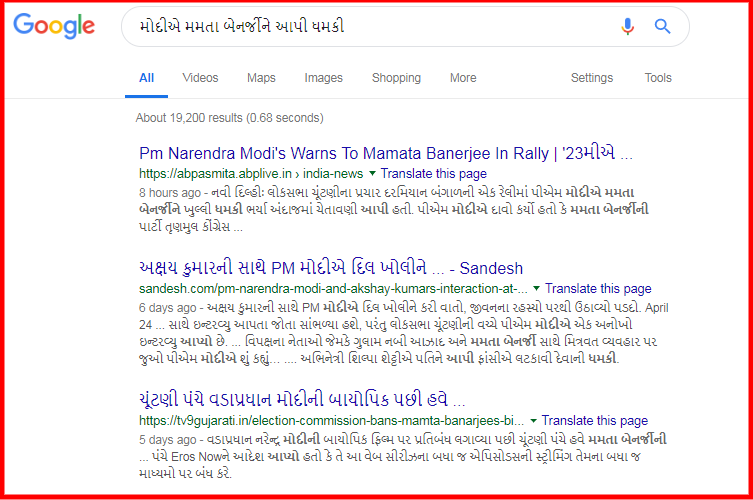The image size is (753, 500).
Task: Open search Tools
Action: [x=658, y=78]
